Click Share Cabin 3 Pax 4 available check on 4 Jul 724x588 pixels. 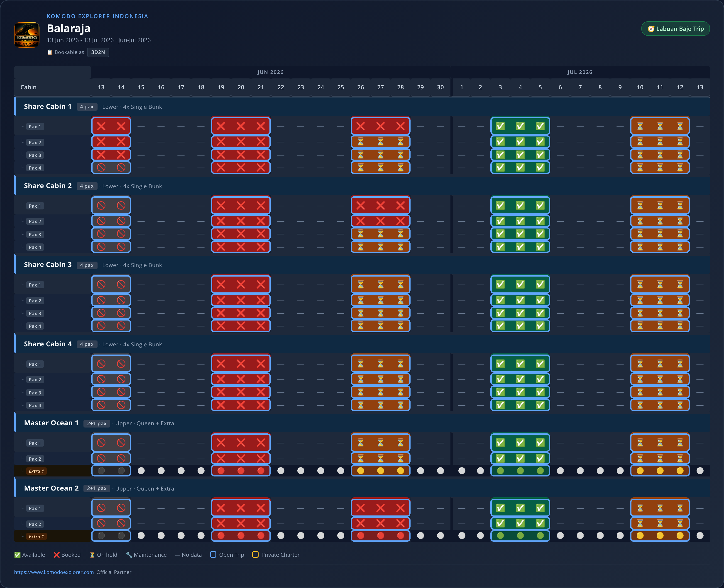tap(520, 326)
